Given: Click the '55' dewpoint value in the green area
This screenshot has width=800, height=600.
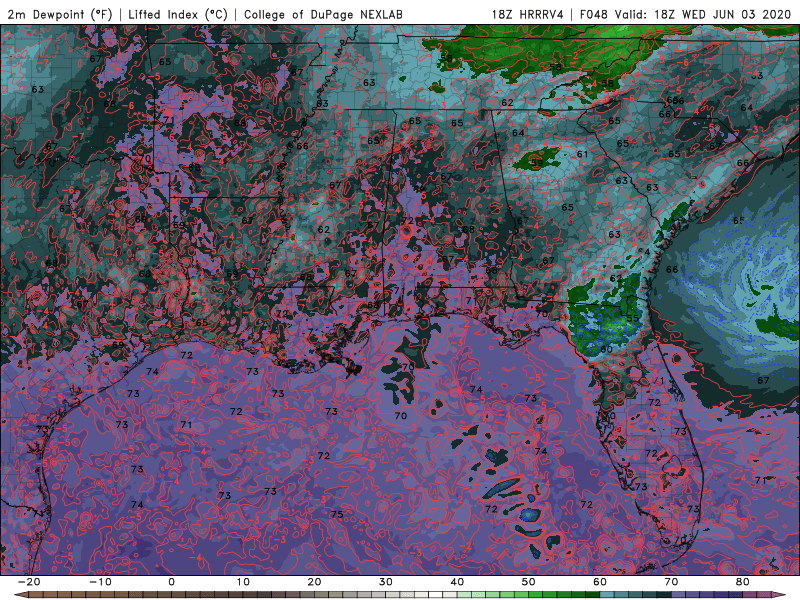Looking at the screenshot, I should click(x=633, y=318).
